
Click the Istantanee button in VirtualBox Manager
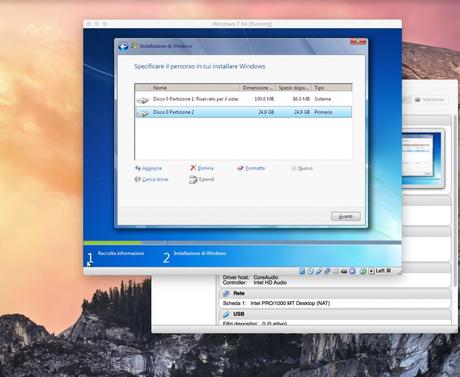click(x=429, y=100)
